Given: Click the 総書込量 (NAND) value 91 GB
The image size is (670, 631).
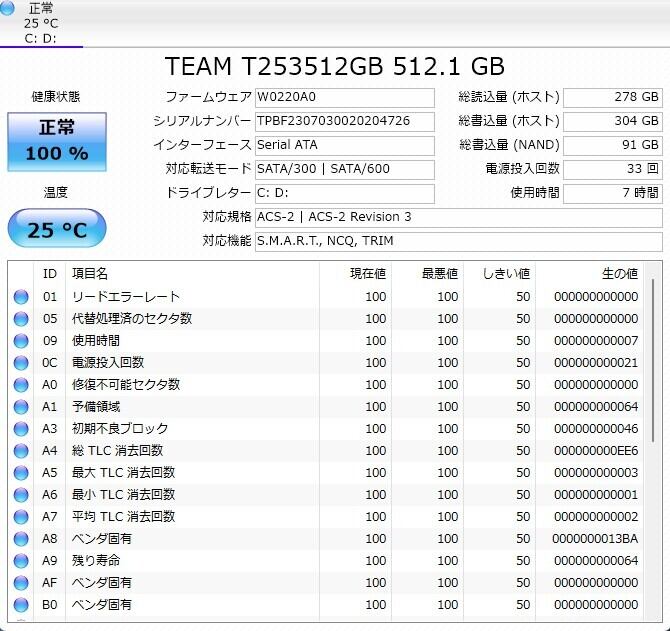Looking at the screenshot, I should [x=612, y=145].
